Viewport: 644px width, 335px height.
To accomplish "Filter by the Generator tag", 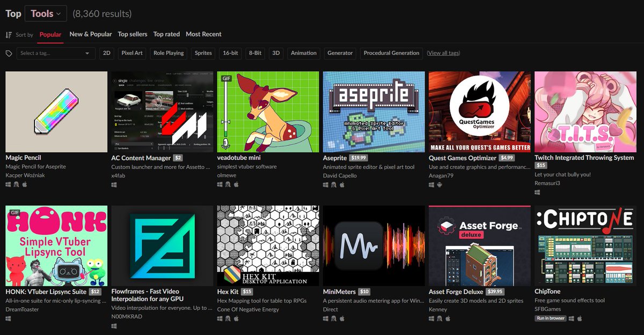I will point(340,53).
